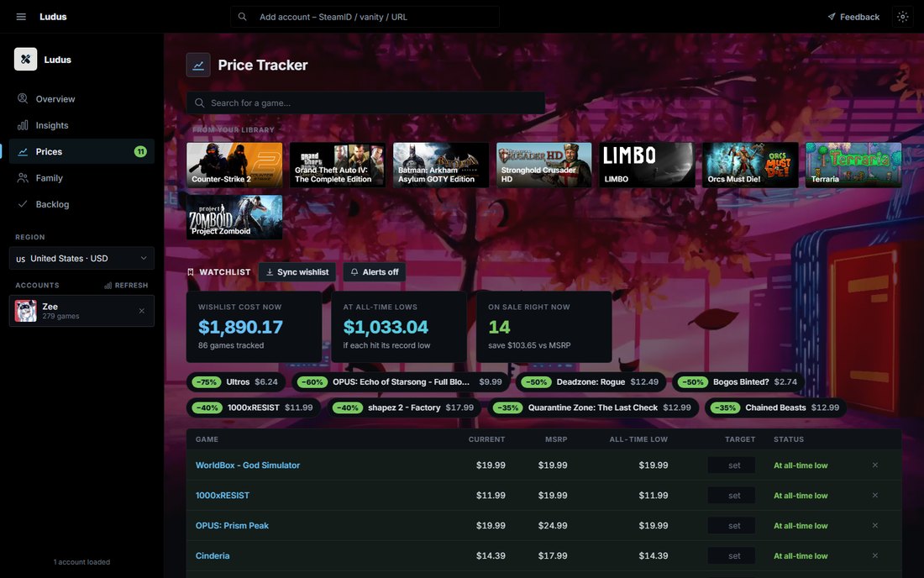Click OPUS: Echo of Starsong sale chip
The image size is (924, 578).
[402, 381]
